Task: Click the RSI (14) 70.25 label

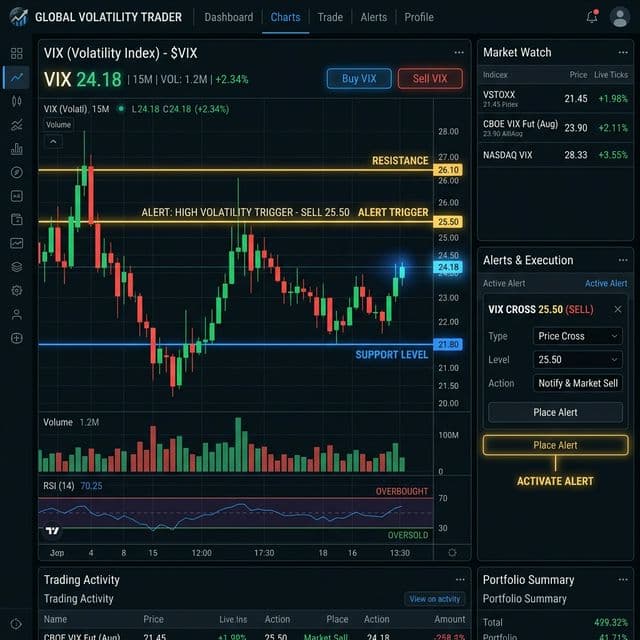Action: point(73,486)
